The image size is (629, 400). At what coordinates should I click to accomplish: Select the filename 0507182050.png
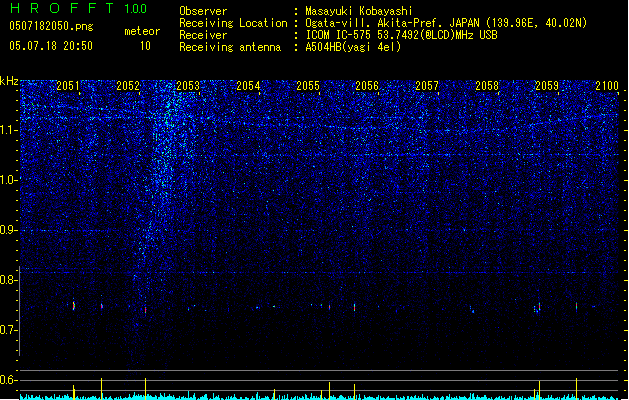point(51,26)
